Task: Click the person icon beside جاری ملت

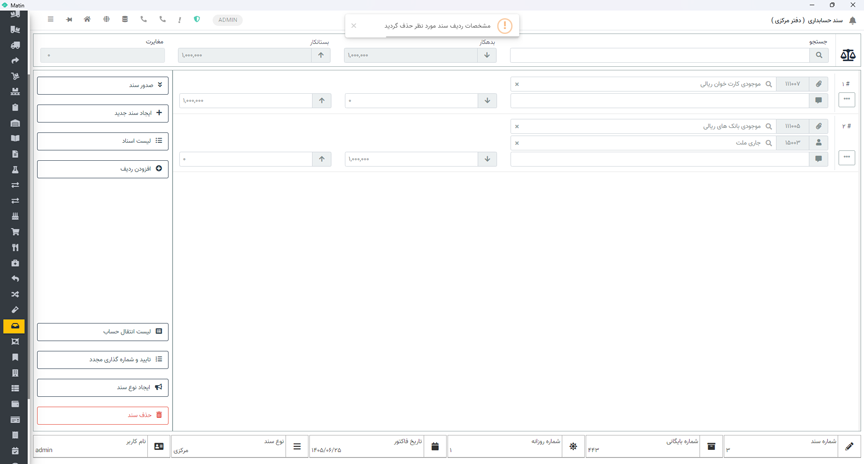Action: point(819,143)
